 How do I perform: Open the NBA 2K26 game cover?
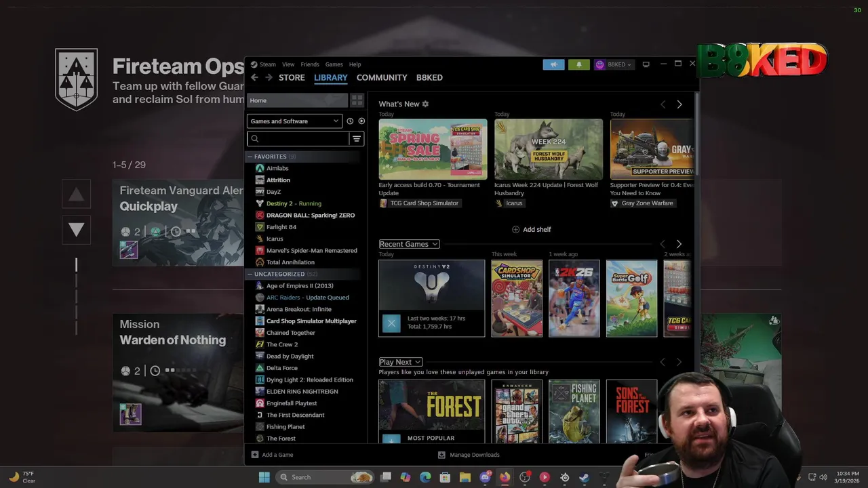574,298
